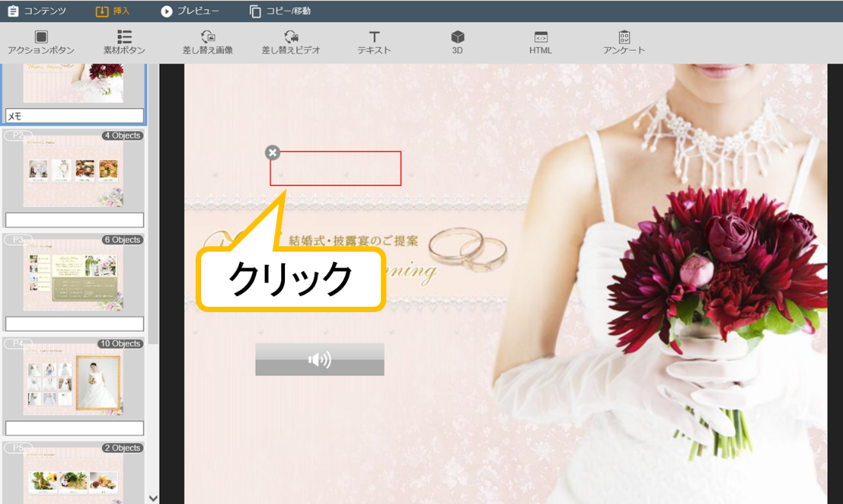Insert an HTML element

point(541,38)
